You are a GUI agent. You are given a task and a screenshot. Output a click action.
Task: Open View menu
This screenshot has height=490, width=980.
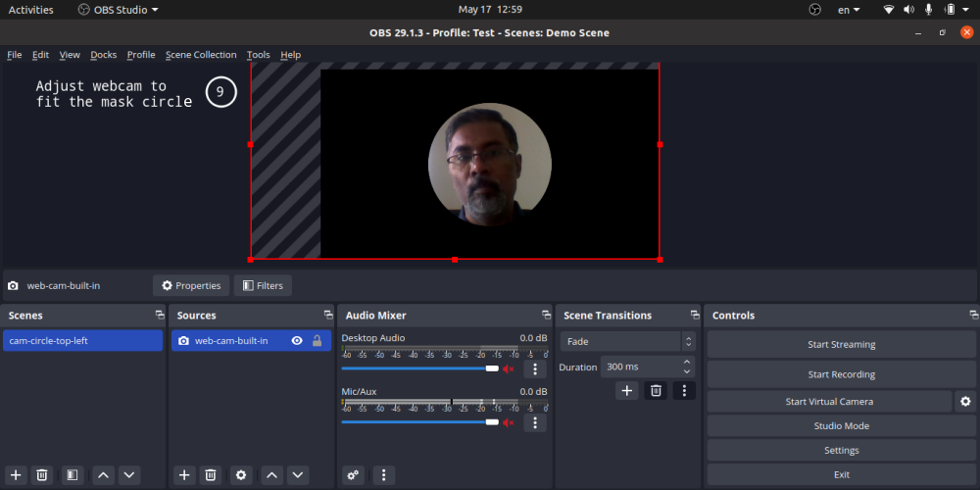tap(70, 54)
